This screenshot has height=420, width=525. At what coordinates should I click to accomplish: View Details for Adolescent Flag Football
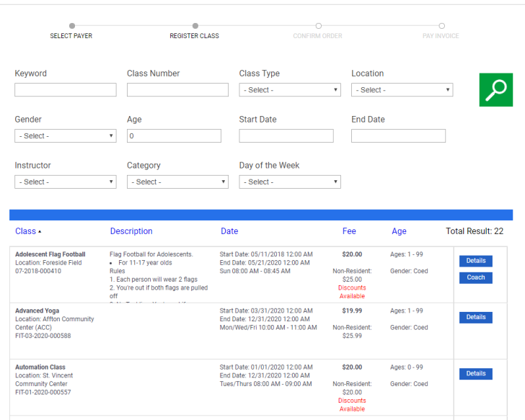pyautogui.click(x=475, y=261)
